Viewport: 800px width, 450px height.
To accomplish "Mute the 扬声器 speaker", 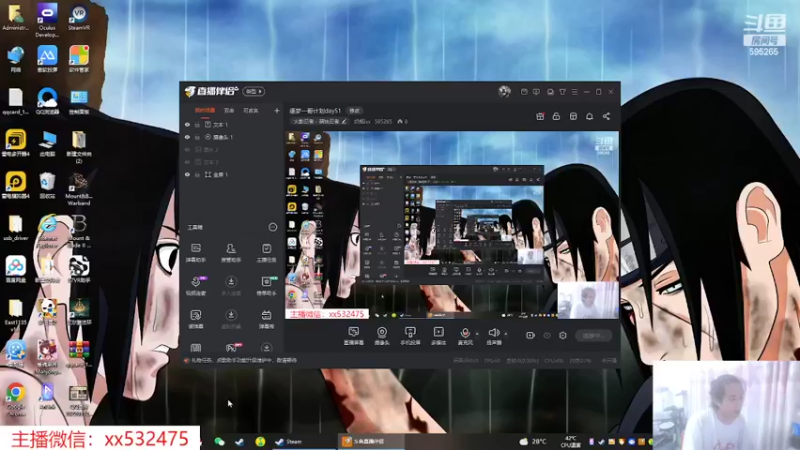I will 493,336.
